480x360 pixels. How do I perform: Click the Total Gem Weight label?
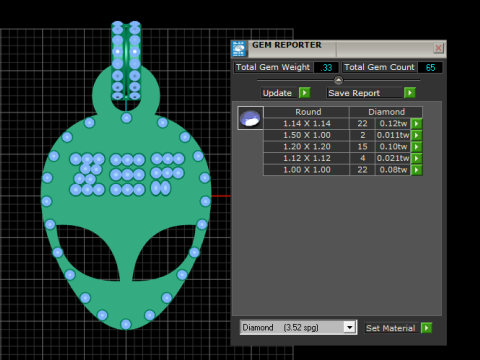pos(273,67)
